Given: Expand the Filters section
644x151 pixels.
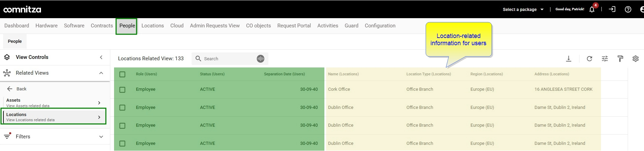Looking at the screenshot, I should point(101,137).
